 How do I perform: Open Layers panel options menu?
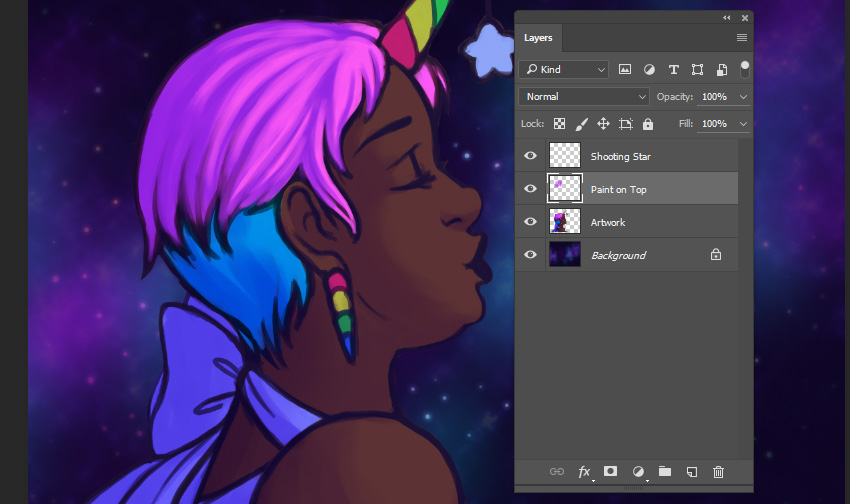click(742, 37)
